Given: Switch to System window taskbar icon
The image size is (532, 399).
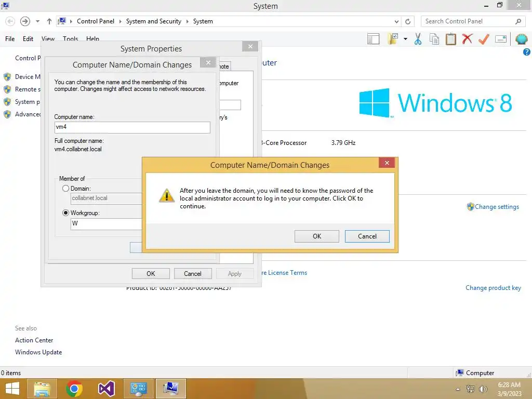Looking at the screenshot, I should point(170,389).
